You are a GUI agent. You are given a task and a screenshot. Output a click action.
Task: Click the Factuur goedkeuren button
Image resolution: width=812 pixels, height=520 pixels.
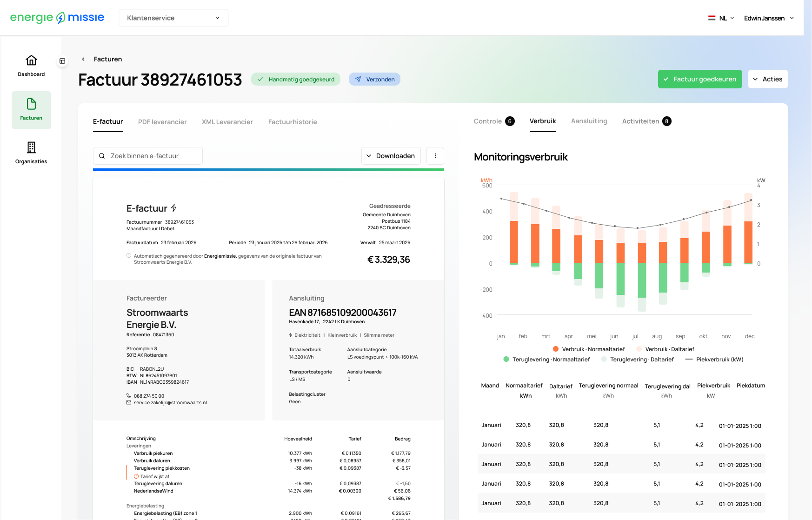(x=700, y=79)
